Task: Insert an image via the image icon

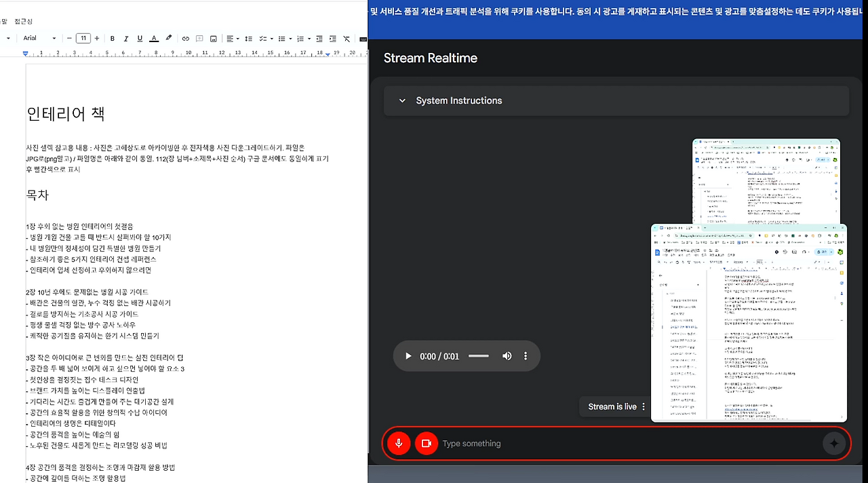Action: pos(214,39)
